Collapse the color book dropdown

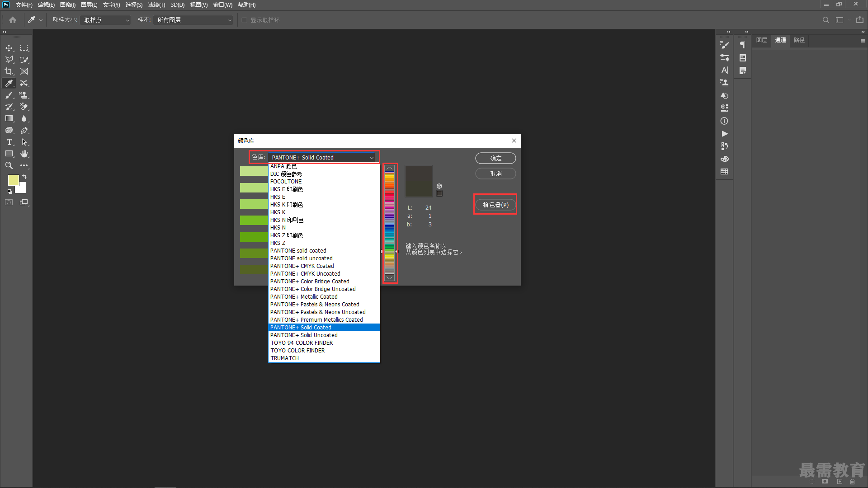click(x=372, y=158)
